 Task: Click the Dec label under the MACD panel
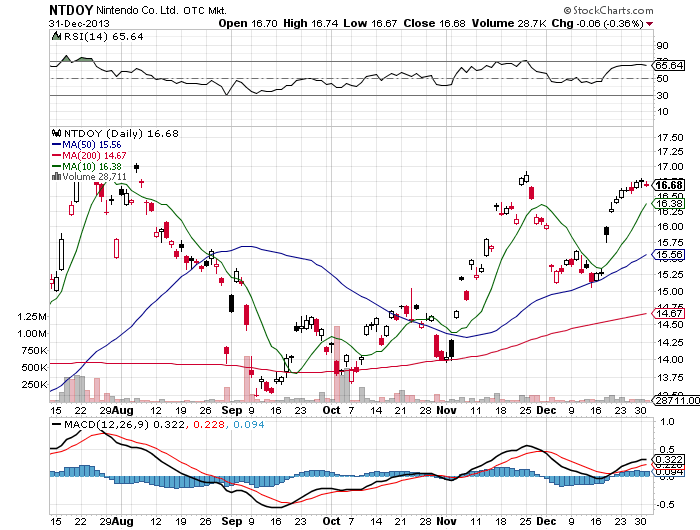(x=546, y=522)
